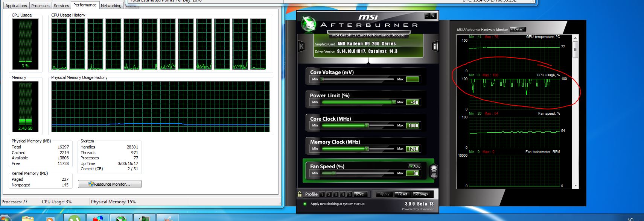This screenshot has width=644, height=221.
Task: Open the MSI Afterburner taskbar icon
Action: tap(121, 218)
